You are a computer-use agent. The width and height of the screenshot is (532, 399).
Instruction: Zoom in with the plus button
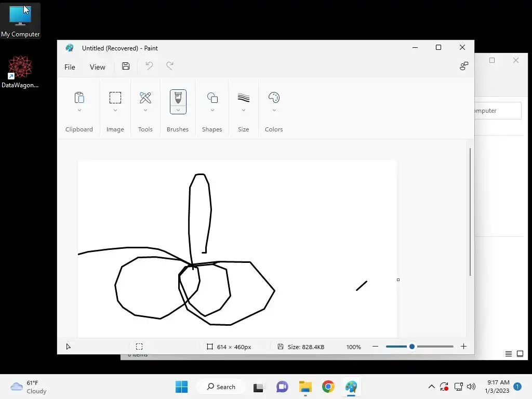point(463,347)
